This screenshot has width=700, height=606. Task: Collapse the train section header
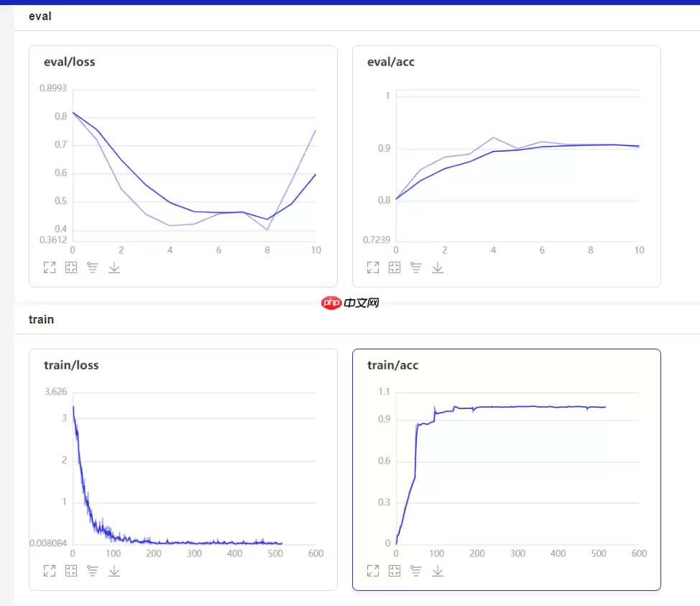pyautogui.click(x=41, y=319)
